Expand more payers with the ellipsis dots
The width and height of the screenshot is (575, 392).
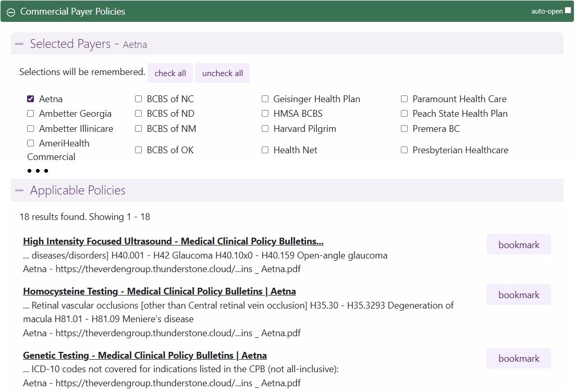(38, 171)
